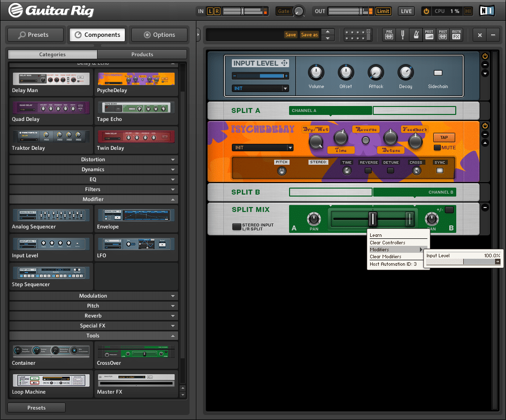Switch to the Options tab

coord(159,35)
